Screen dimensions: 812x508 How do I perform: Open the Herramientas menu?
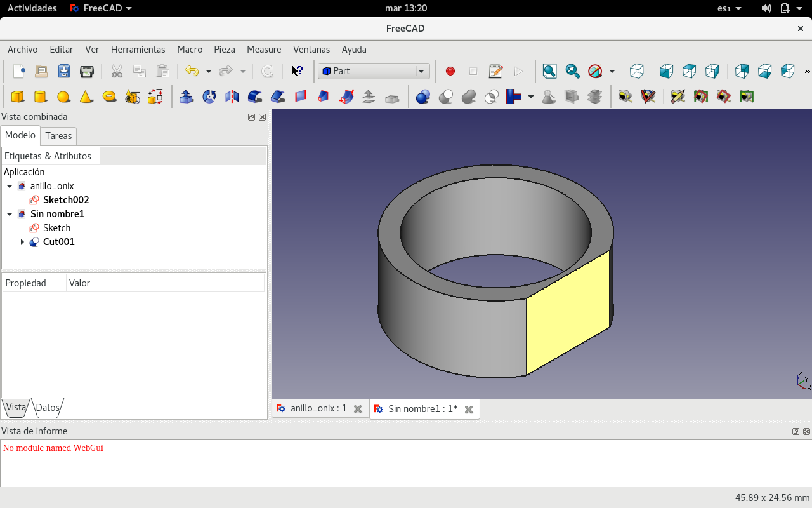[x=138, y=50]
